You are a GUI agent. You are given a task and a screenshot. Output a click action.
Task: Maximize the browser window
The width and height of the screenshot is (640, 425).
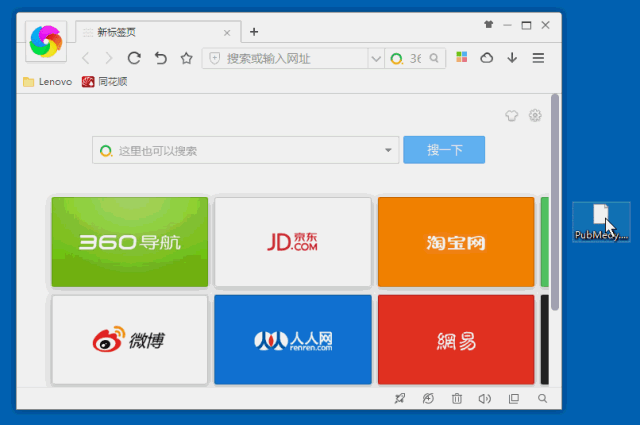pyautogui.click(x=526, y=25)
